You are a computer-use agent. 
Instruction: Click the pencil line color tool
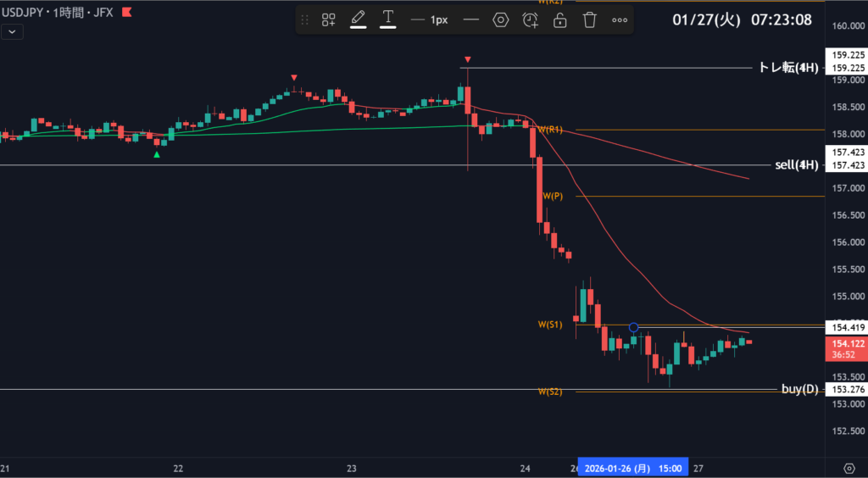click(358, 19)
